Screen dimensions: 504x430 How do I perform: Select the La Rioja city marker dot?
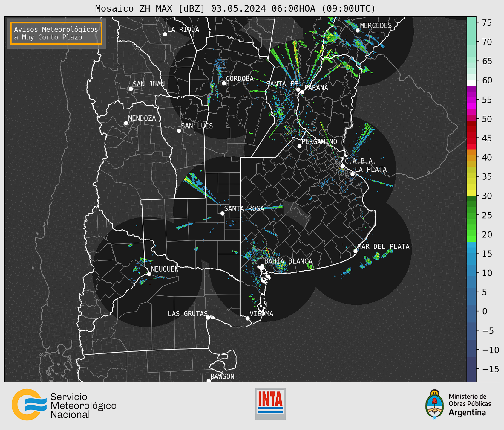(x=165, y=34)
